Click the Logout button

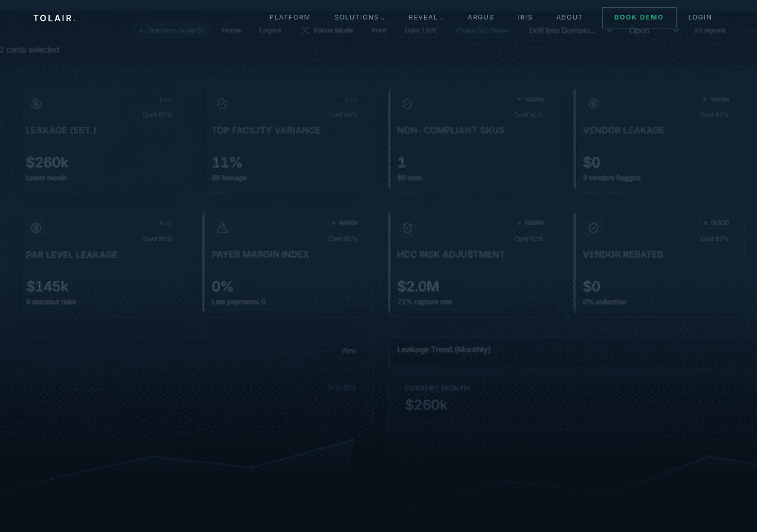pyautogui.click(x=270, y=30)
